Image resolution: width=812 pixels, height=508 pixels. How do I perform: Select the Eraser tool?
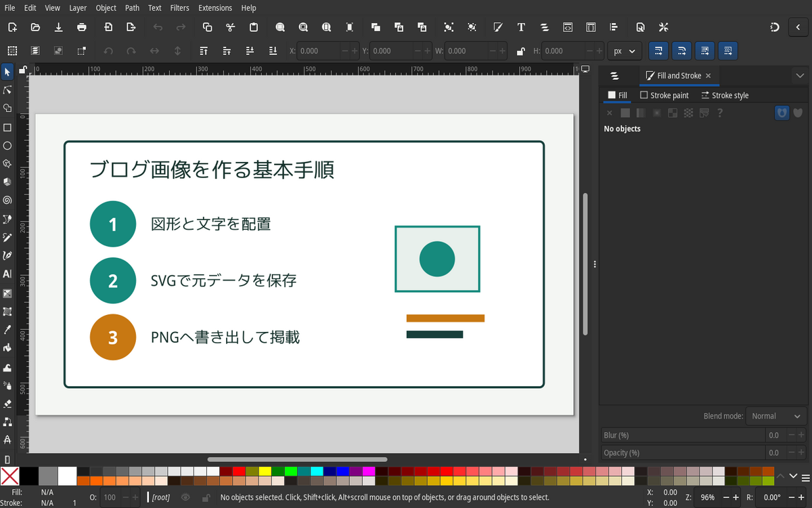7,403
